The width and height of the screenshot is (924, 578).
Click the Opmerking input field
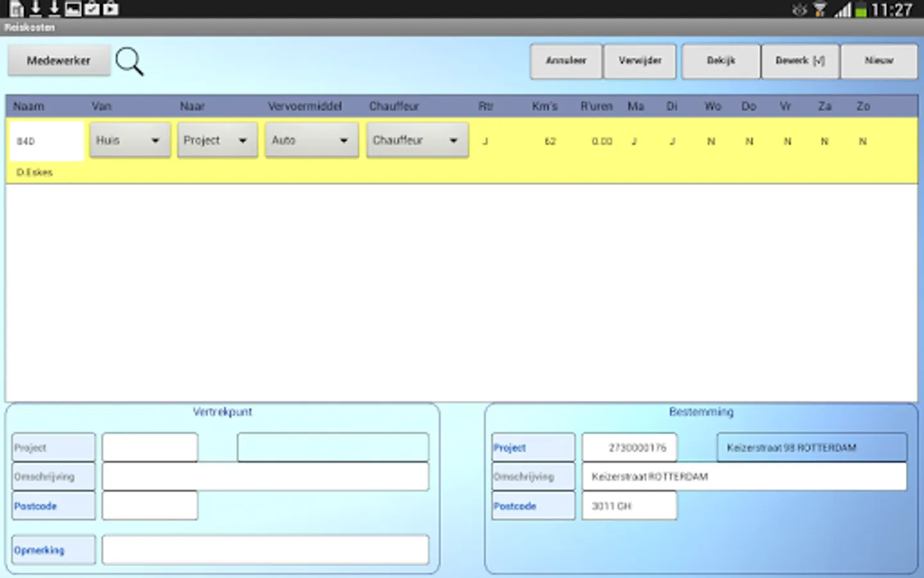265,550
